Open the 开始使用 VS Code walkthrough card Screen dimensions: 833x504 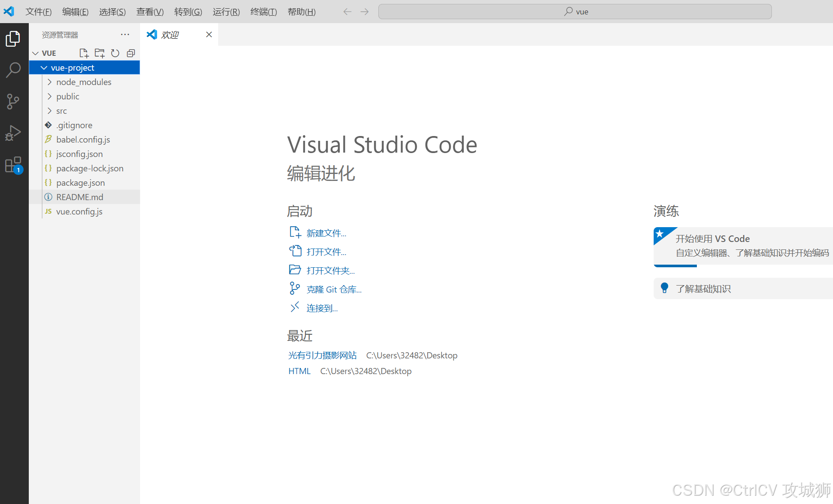pyautogui.click(x=743, y=246)
